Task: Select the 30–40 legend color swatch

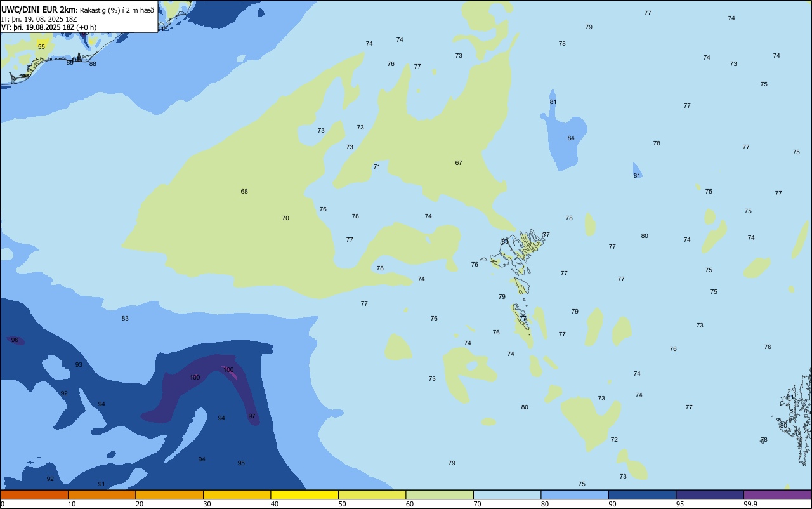Action: [237, 494]
